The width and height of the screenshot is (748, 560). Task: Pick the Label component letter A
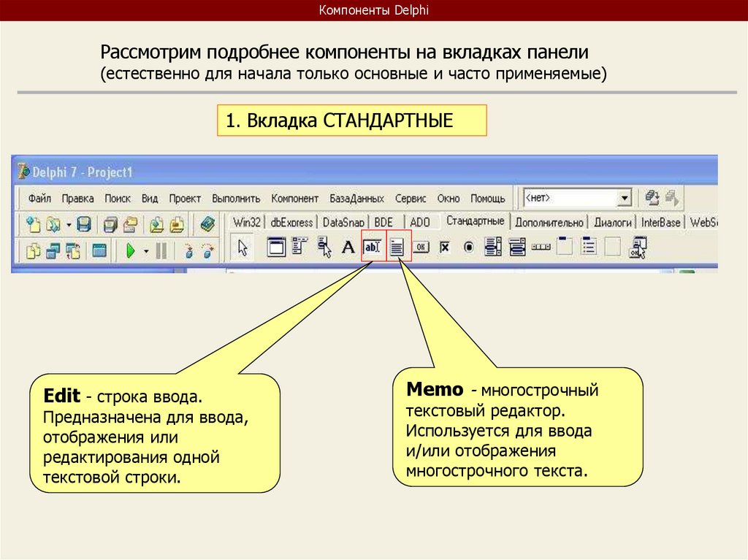(x=348, y=247)
